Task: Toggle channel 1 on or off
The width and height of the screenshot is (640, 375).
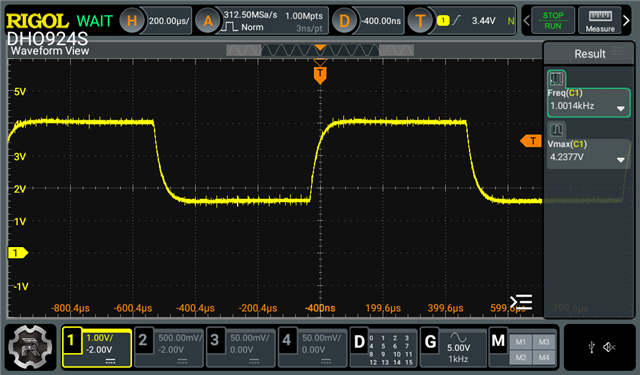Action: pyautogui.click(x=71, y=340)
